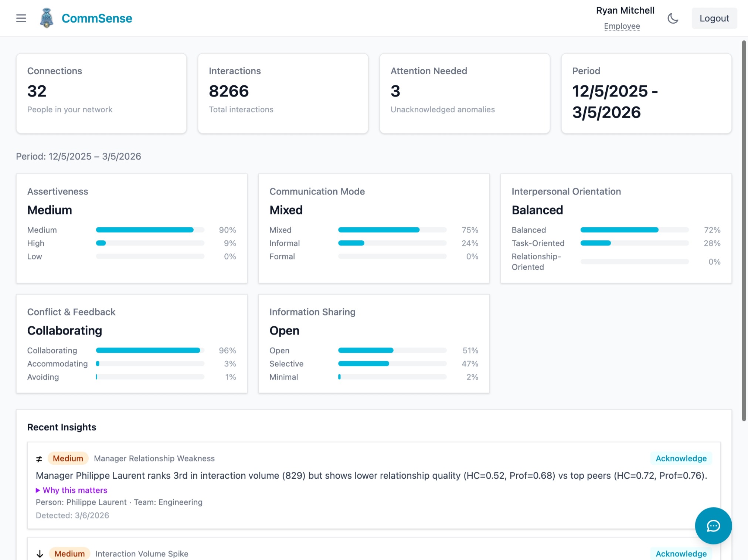Screen dimensions: 748x560
Task: Click the Medium severity badge on the first insight
Action: [x=68, y=458]
